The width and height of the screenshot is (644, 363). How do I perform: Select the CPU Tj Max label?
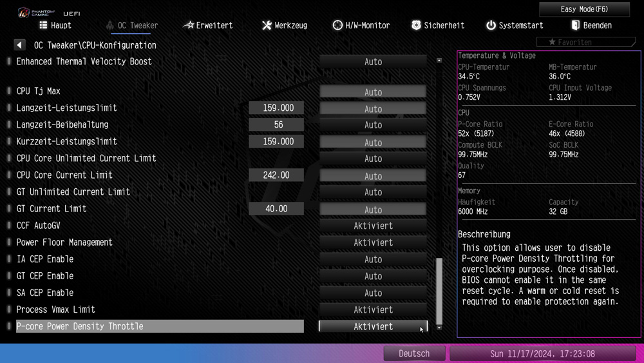click(x=39, y=92)
